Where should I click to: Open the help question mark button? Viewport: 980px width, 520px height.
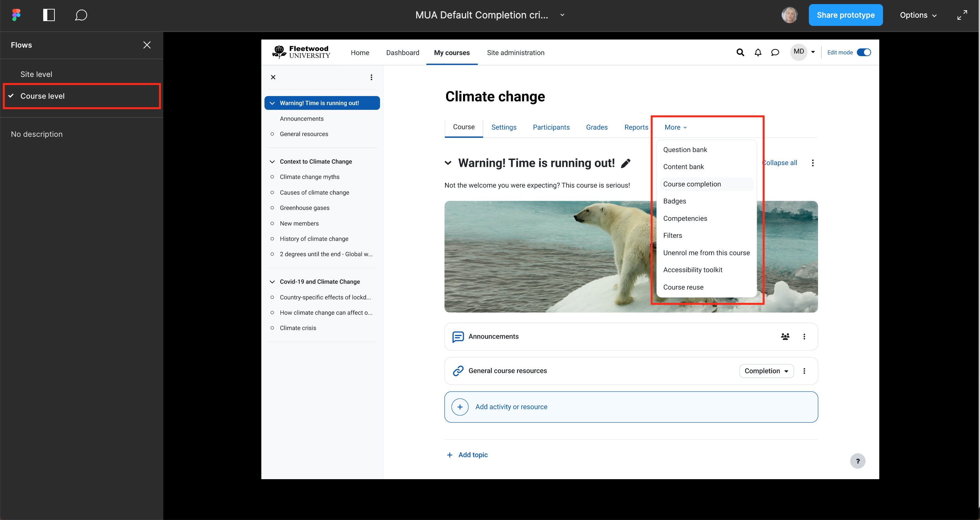point(857,461)
